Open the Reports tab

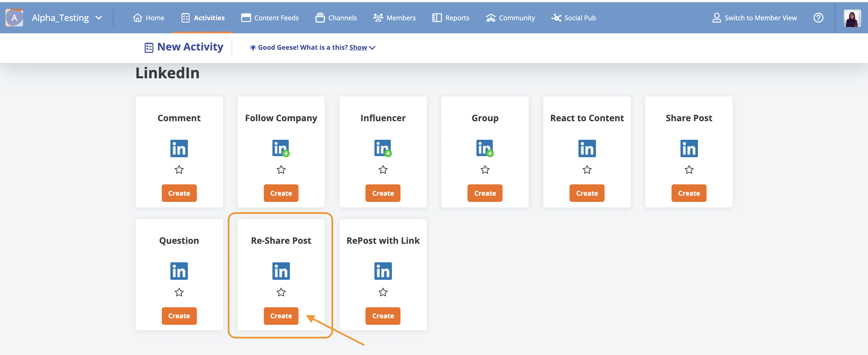[x=451, y=18]
